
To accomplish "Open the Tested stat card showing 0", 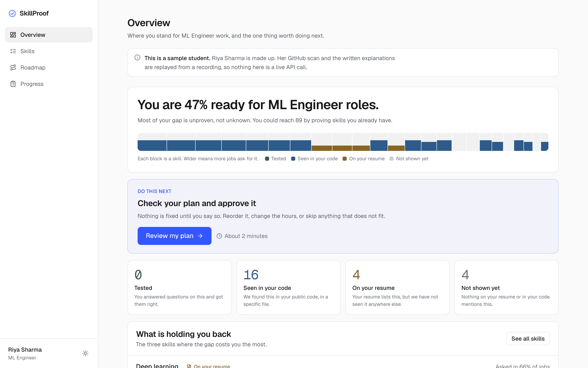I will coord(179,287).
